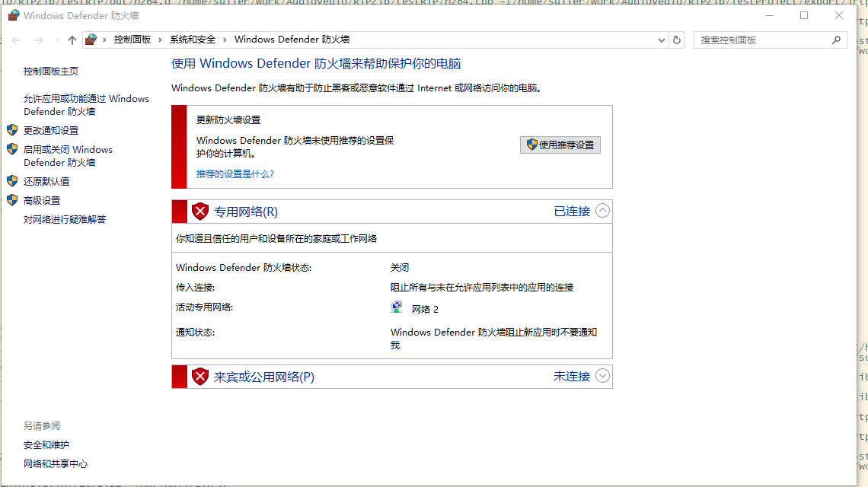Click shield icon beside 更改通知设置
The image size is (868, 487).
[x=12, y=130]
